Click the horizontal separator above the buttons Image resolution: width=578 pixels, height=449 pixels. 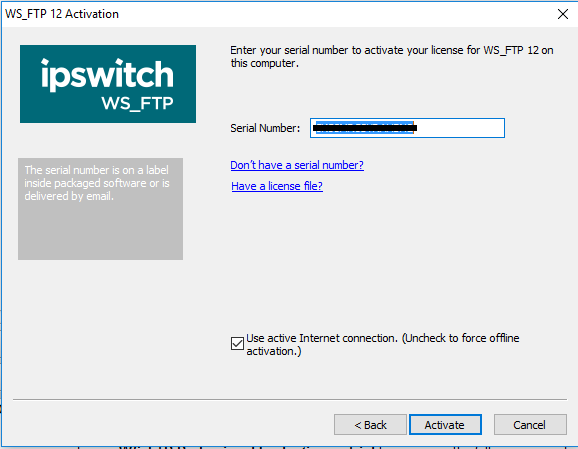pos(290,399)
